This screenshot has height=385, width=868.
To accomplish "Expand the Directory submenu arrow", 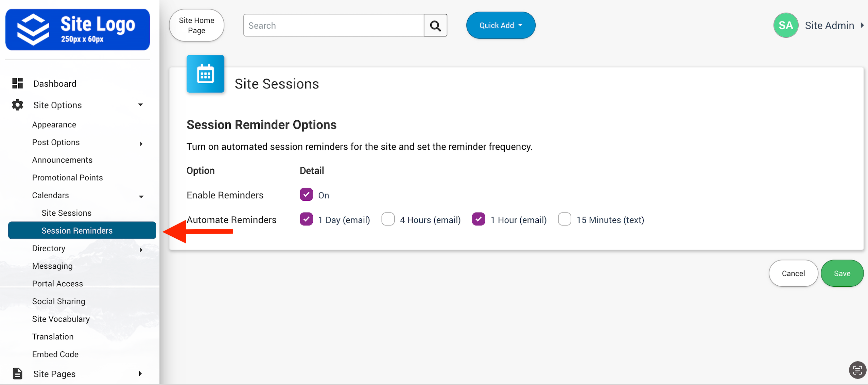I will click(x=141, y=250).
